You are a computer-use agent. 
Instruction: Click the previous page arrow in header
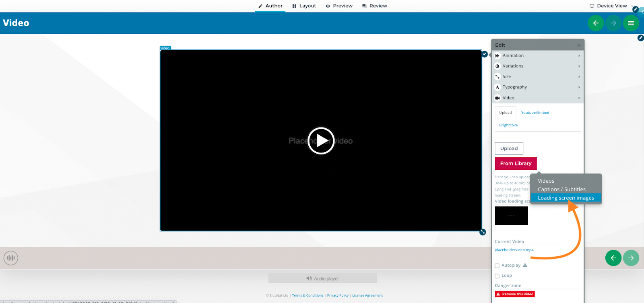click(596, 23)
